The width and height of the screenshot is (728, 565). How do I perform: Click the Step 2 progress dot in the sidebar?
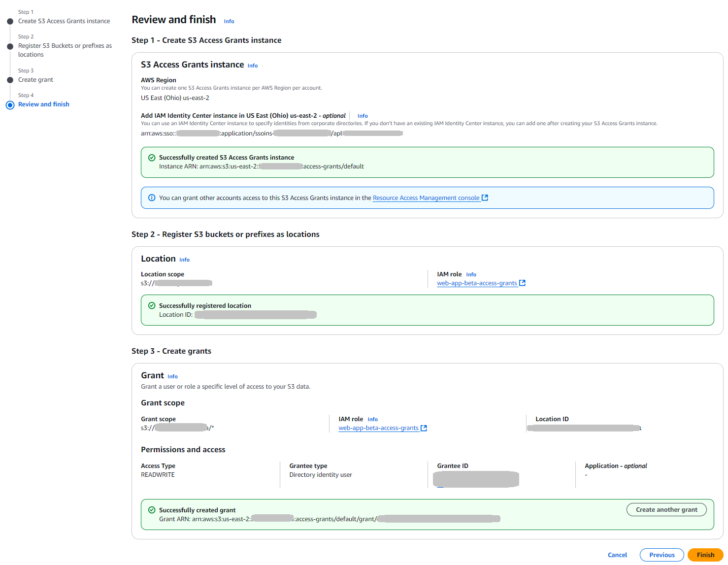tap(10, 46)
